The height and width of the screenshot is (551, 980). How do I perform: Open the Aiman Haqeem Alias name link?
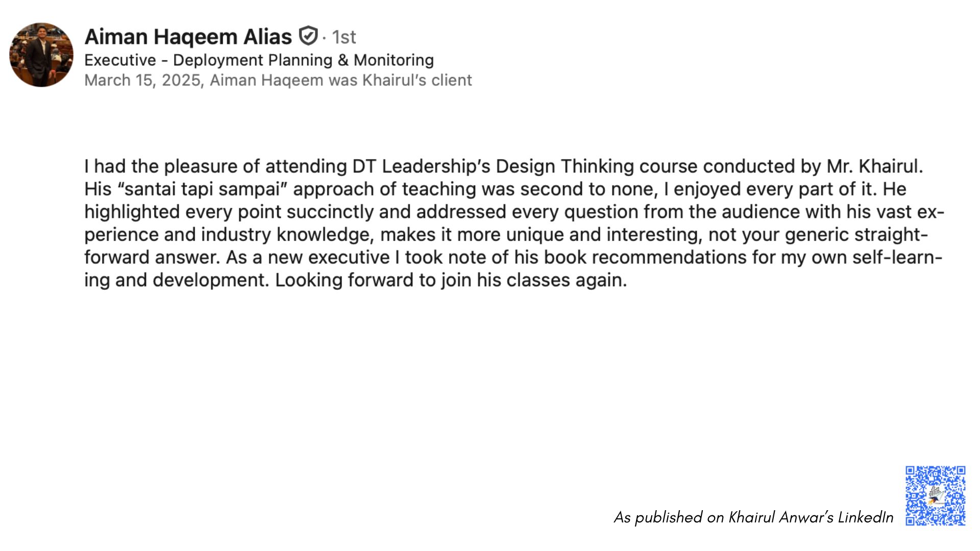pos(188,37)
